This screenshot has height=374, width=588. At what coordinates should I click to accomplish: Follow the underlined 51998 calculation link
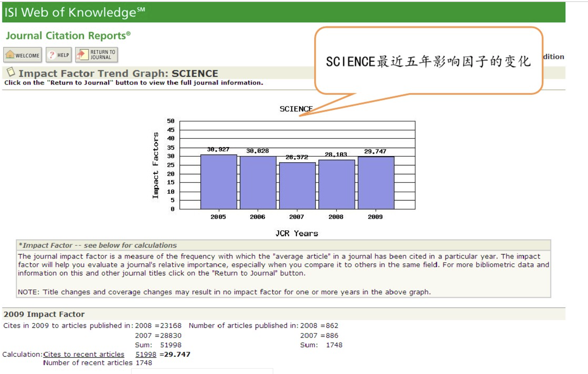coord(146,354)
